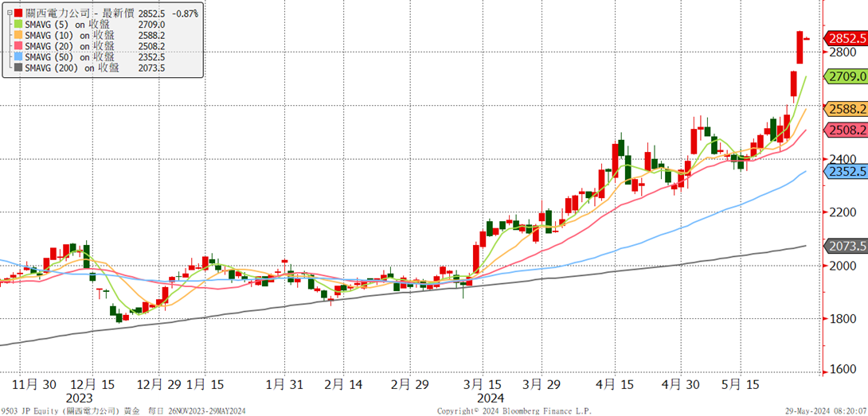Click the 1月 31 date axis label
The image size is (868, 416).
click(284, 385)
